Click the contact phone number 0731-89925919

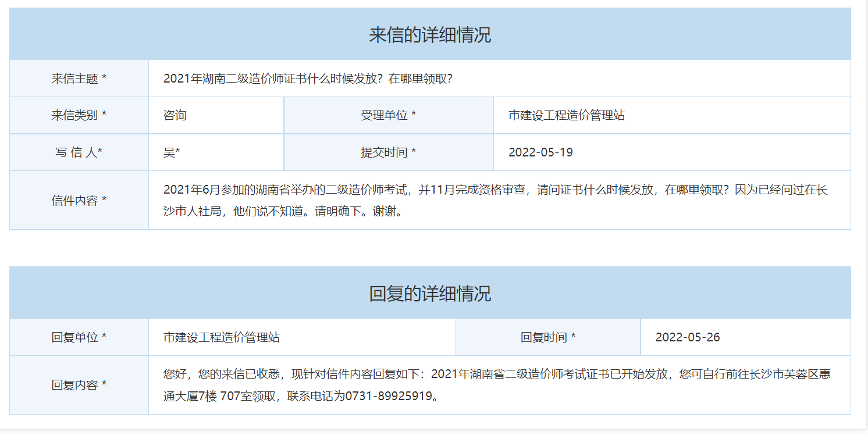389,397
